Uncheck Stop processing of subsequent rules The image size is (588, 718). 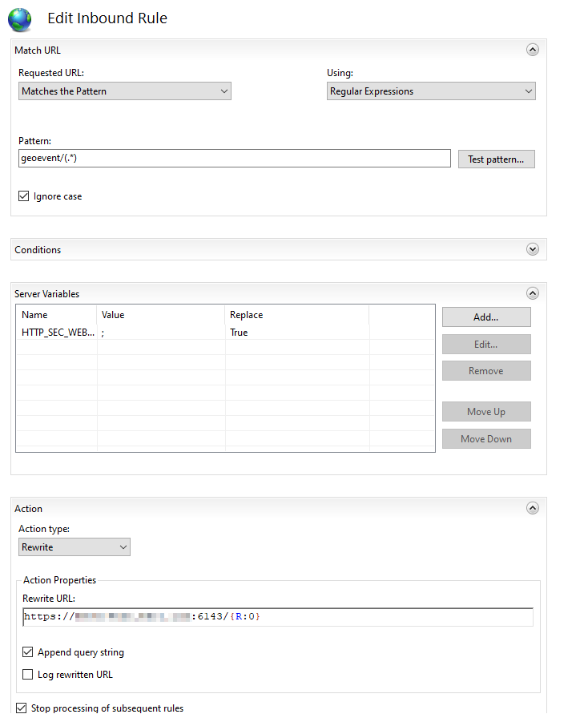coord(22,708)
